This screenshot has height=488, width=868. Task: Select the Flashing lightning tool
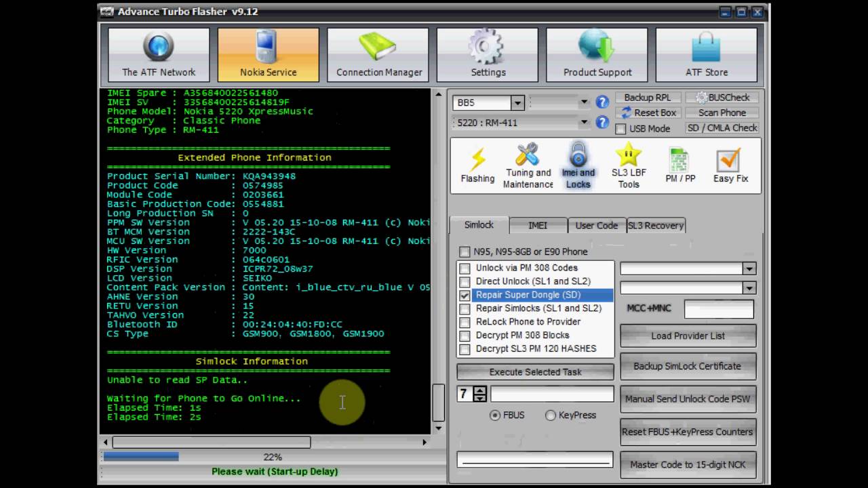click(x=477, y=166)
